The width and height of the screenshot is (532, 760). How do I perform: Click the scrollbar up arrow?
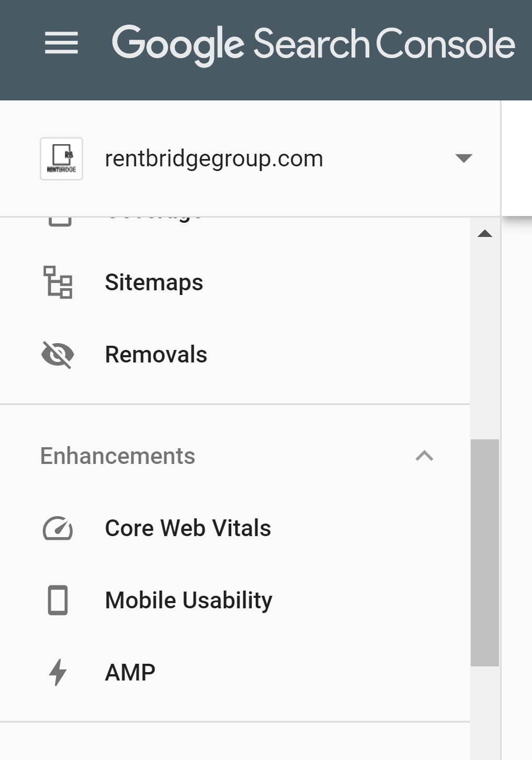[x=485, y=234]
